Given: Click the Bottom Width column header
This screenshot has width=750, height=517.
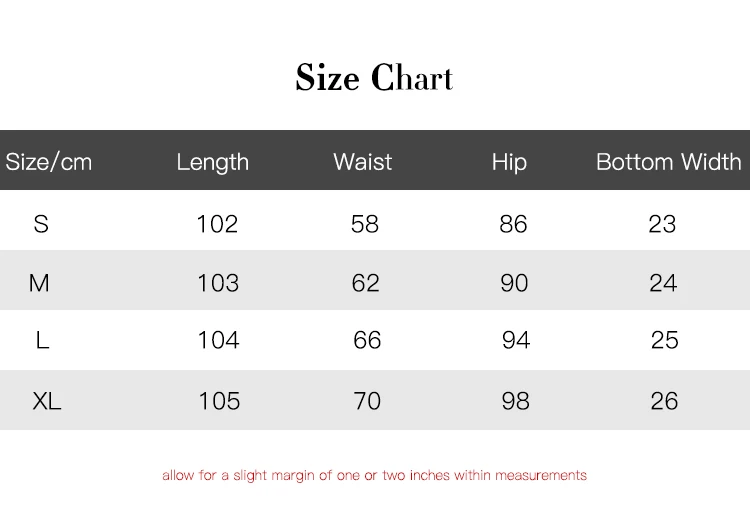Looking at the screenshot, I should [x=668, y=162].
